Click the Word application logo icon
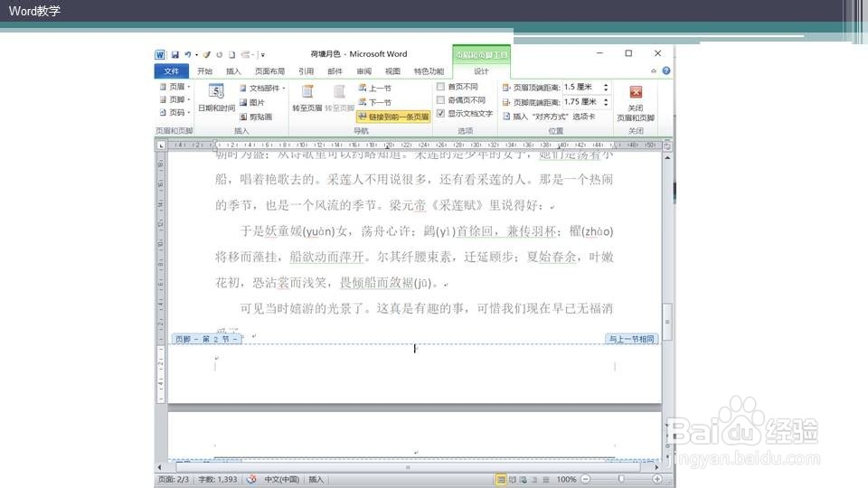 160,55
